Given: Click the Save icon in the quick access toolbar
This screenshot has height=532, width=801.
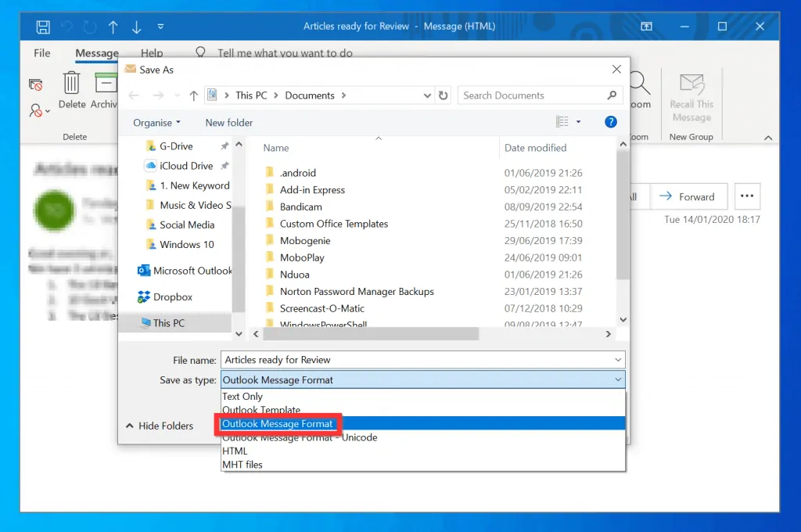Looking at the screenshot, I should click(42, 26).
